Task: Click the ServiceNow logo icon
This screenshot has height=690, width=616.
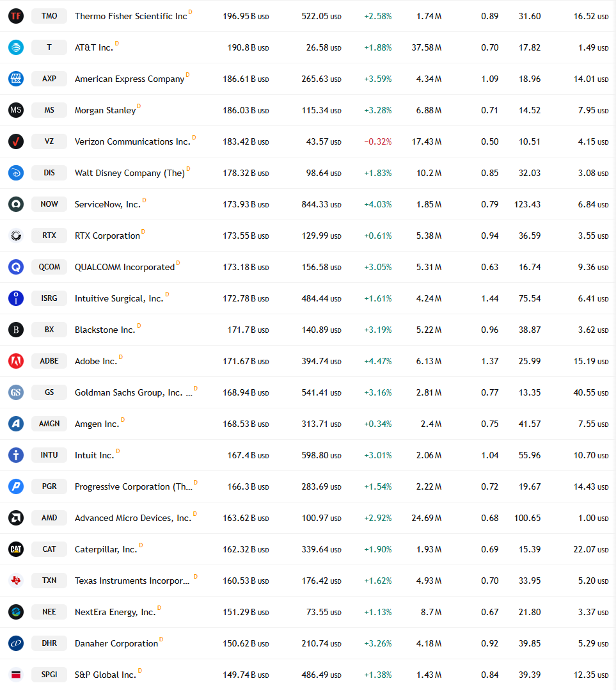Action: pos(16,204)
